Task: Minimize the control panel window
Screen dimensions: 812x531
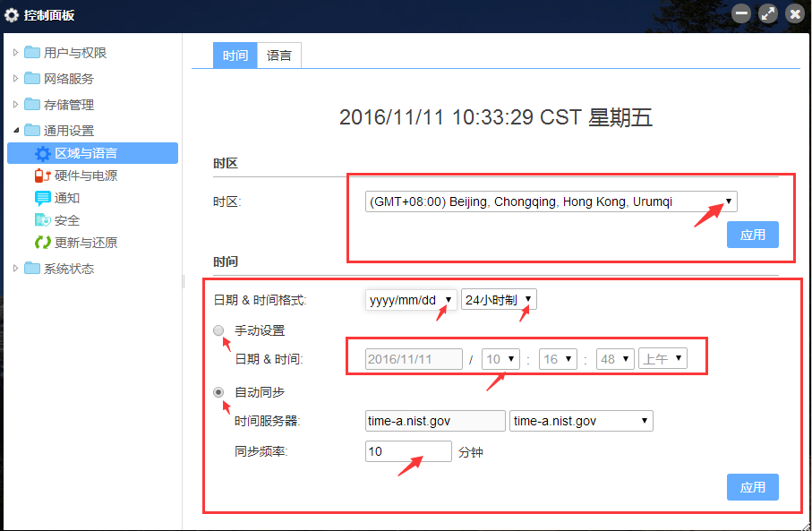Action: 741,14
